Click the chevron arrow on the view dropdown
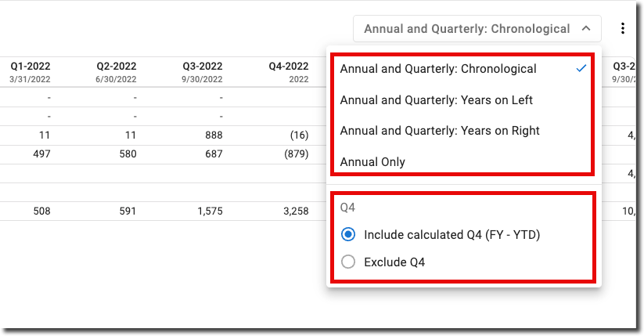 [585, 29]
